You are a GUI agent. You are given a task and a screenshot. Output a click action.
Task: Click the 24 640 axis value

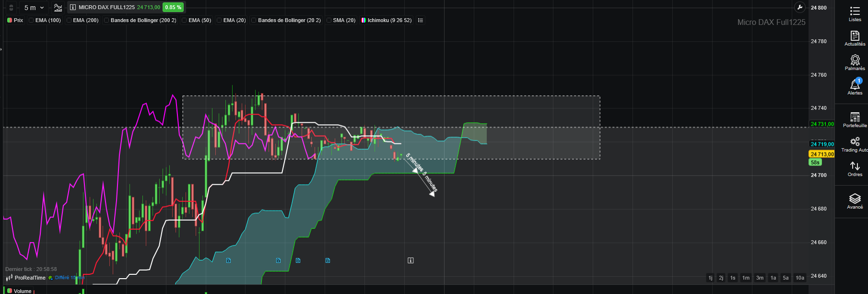(819, 276)
